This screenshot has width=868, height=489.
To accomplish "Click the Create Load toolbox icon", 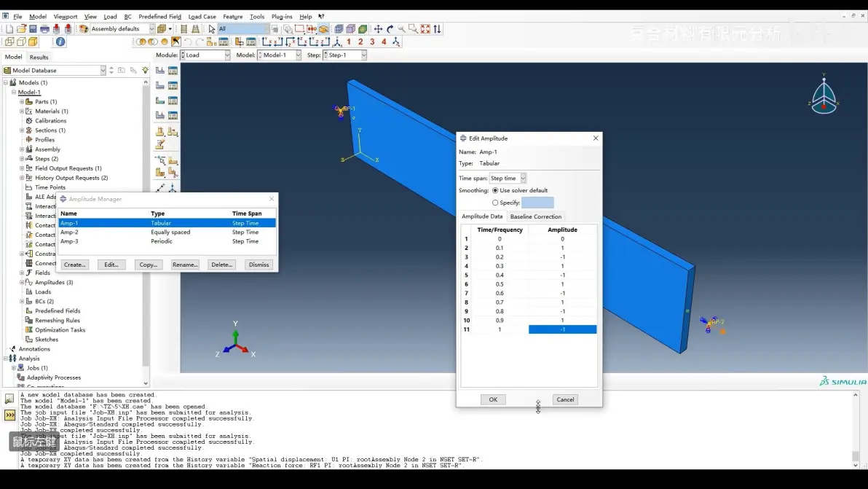I will pos(160,71).
